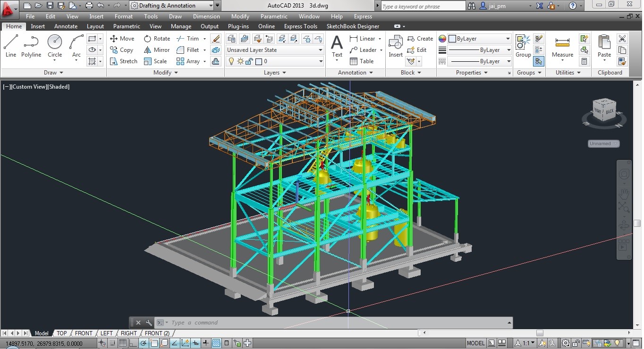Click the Rotate modify tool
This screenshot has width=644, height=349.
point(157,39)
